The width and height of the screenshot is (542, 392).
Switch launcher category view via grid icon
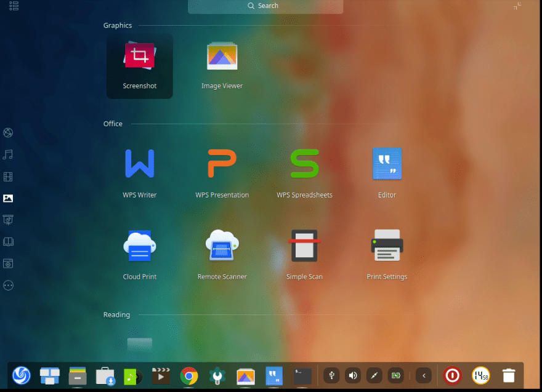pyautogui.click(x=14, y=6)
